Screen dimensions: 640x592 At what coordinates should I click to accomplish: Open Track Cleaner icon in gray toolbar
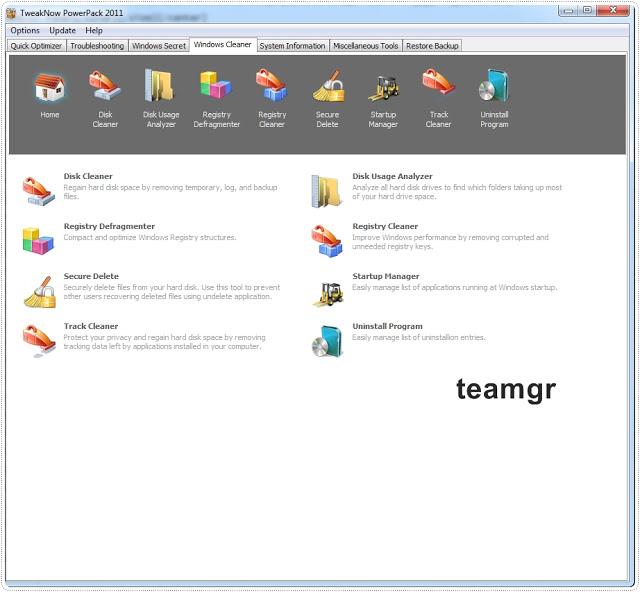439,82
